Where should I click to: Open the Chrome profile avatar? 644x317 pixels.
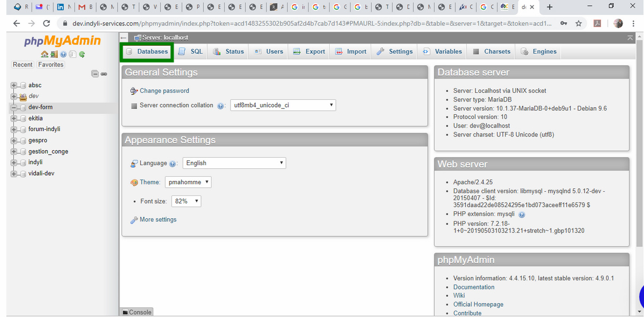tap(618, 23)
